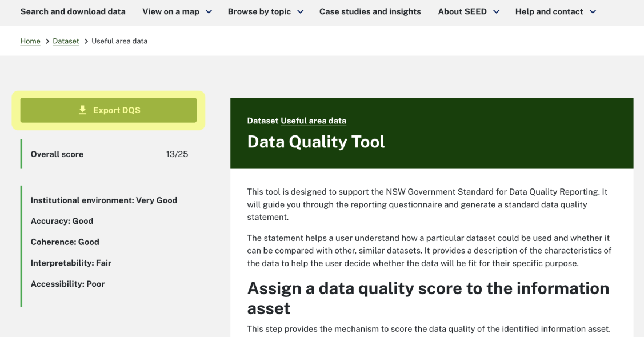The image size is (644, 337).
Task: Click the Accuracy: Good entry
Action: [x=62, y=221]
